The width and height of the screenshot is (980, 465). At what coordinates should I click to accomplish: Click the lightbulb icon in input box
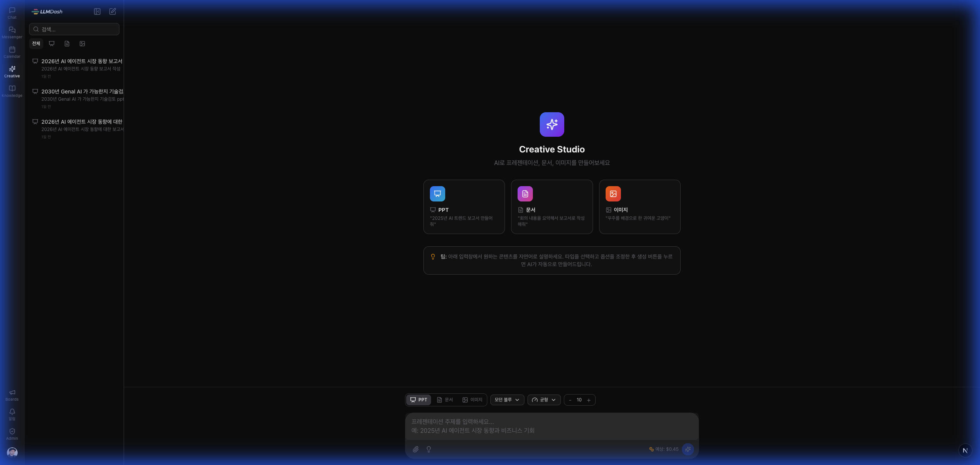pyautogui.click(x=428, y=449)
